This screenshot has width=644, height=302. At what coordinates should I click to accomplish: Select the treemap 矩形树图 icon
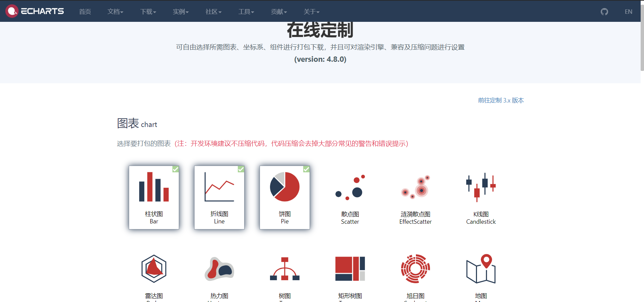pos(350,269)
